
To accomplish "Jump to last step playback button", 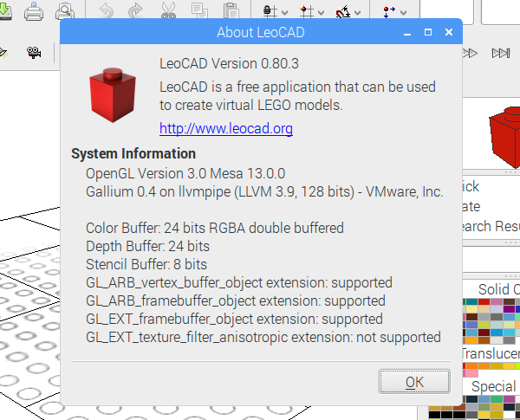I will [x=501, y=53].
